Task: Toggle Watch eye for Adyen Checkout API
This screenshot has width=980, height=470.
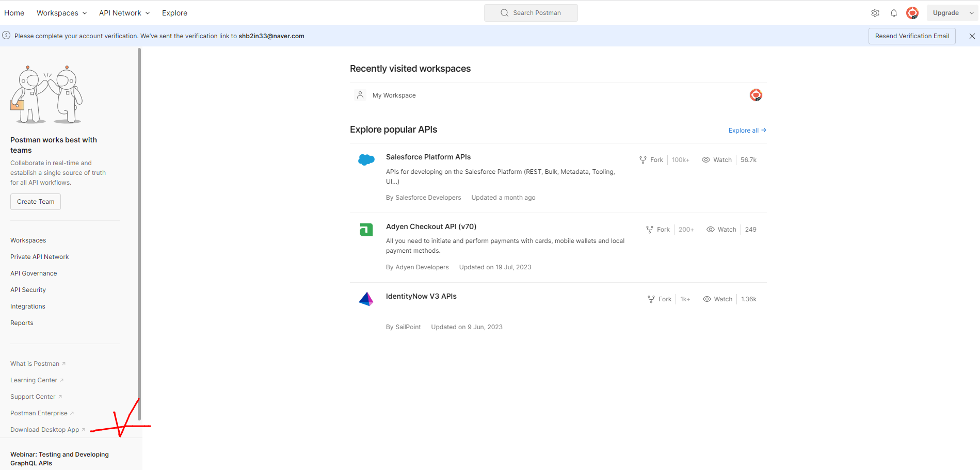Action: (711, 230)
